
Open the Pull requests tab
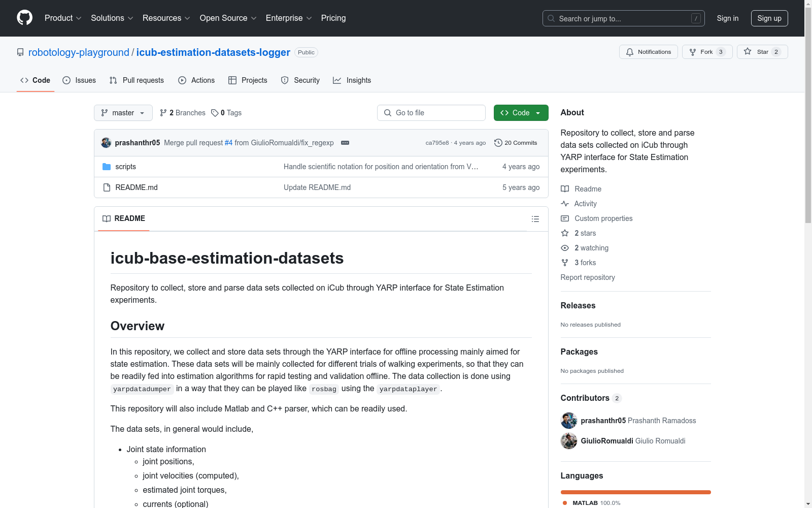pos(137,80)
